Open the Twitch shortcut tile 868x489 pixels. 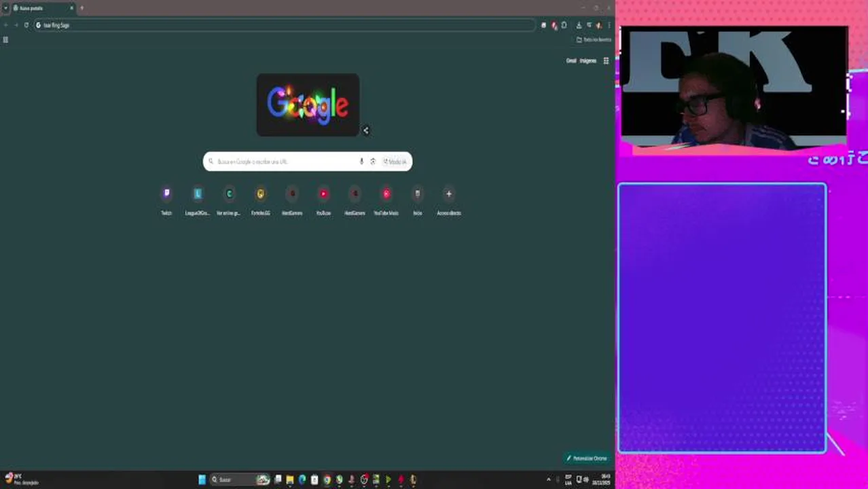coord(166,200)
